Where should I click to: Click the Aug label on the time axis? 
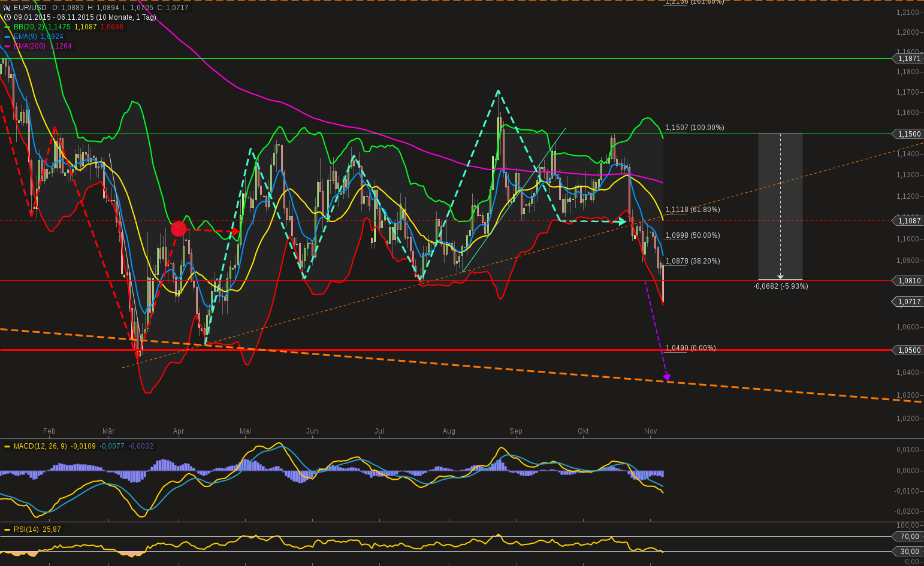(449, 431)
